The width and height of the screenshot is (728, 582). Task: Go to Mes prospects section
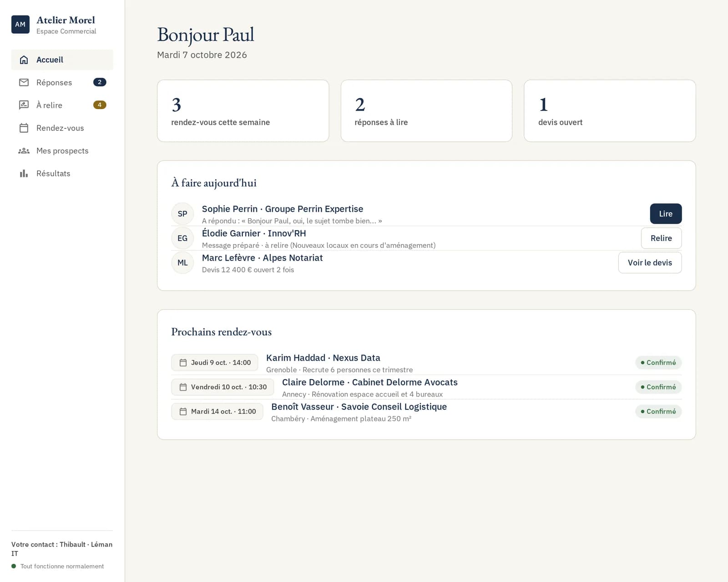point(62,151)
